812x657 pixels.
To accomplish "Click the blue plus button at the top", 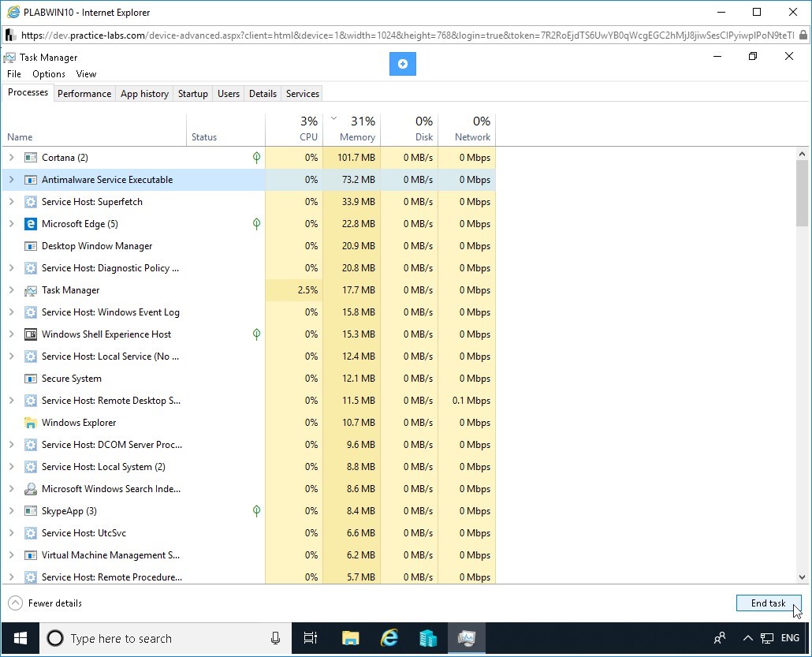I will (x=402, y=64).
